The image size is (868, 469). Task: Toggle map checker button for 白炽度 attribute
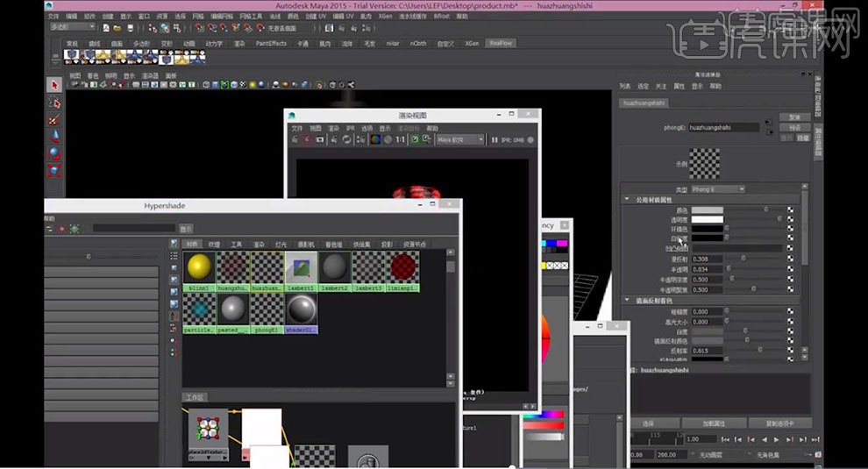click(x=790, y=238)
